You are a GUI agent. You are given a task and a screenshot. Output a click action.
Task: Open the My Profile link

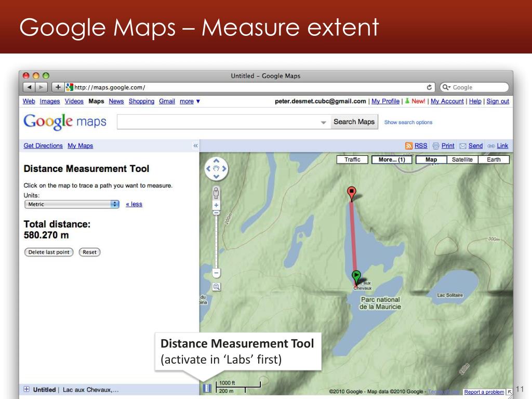click(385, 101)
